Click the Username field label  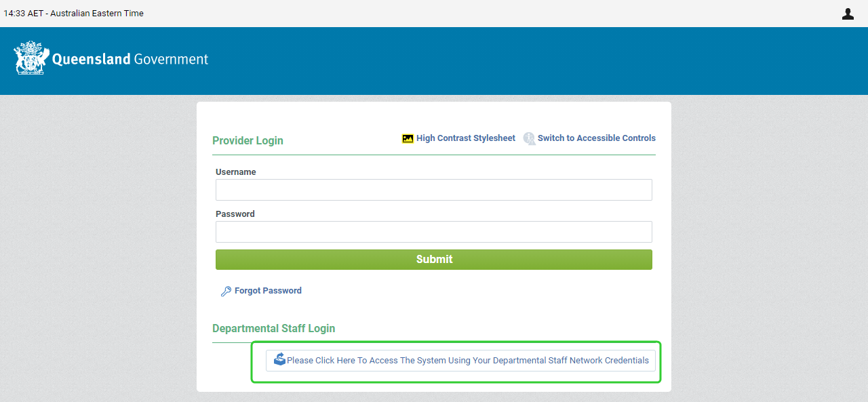[236, 172]
